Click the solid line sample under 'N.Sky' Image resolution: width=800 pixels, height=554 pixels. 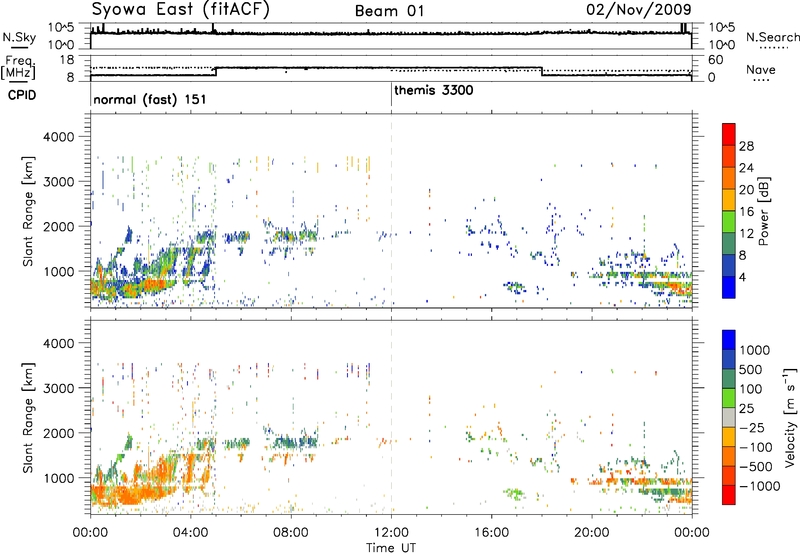pos(18,47)
